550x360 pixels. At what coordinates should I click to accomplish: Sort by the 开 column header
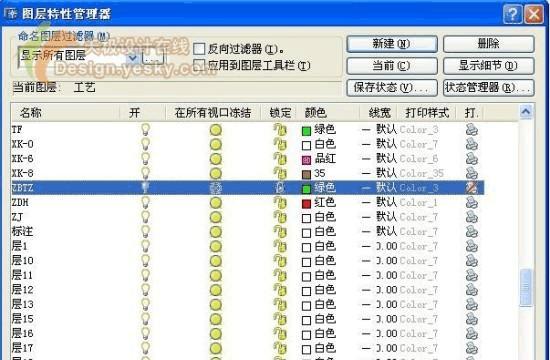coord(142,113)
